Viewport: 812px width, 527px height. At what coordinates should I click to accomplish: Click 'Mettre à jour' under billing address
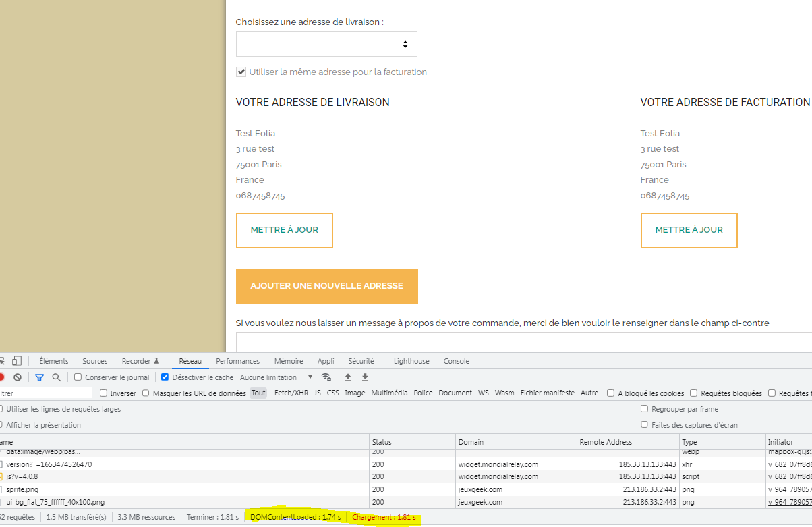[689, 230]
